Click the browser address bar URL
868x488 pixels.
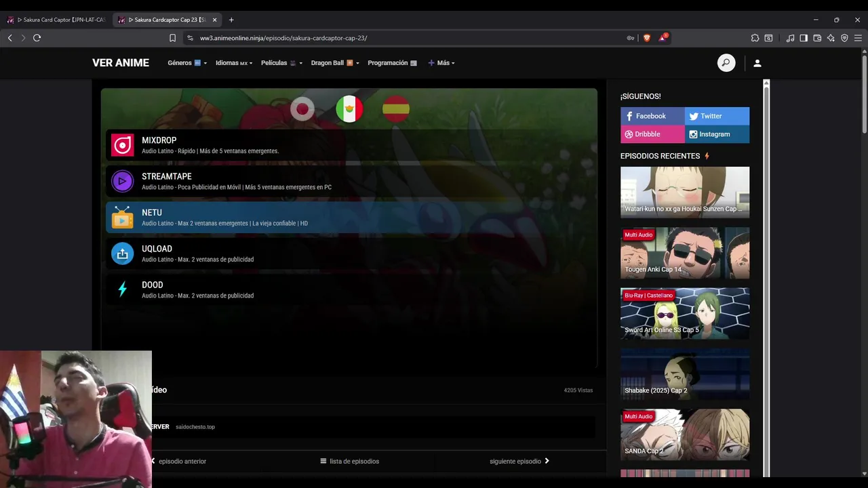tap(283, 38)
